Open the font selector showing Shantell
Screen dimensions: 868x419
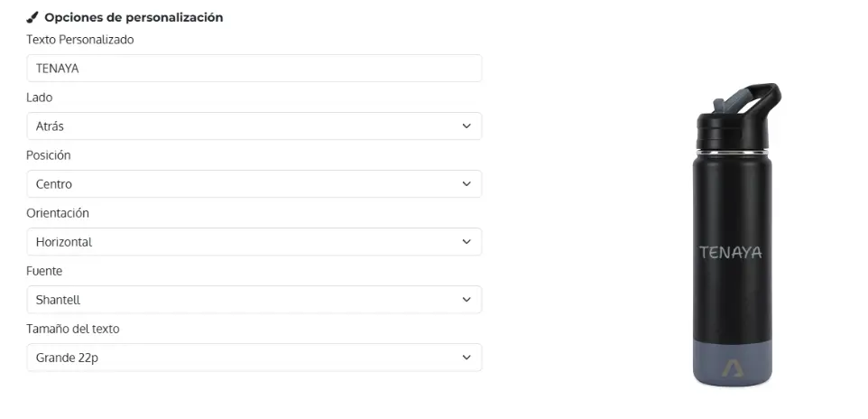244,300
